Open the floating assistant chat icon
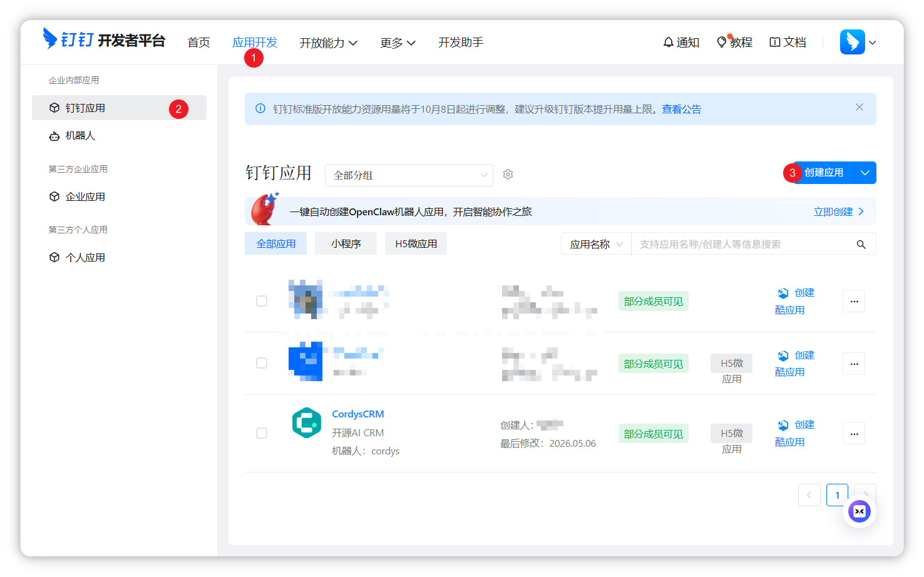 (860, 511)
